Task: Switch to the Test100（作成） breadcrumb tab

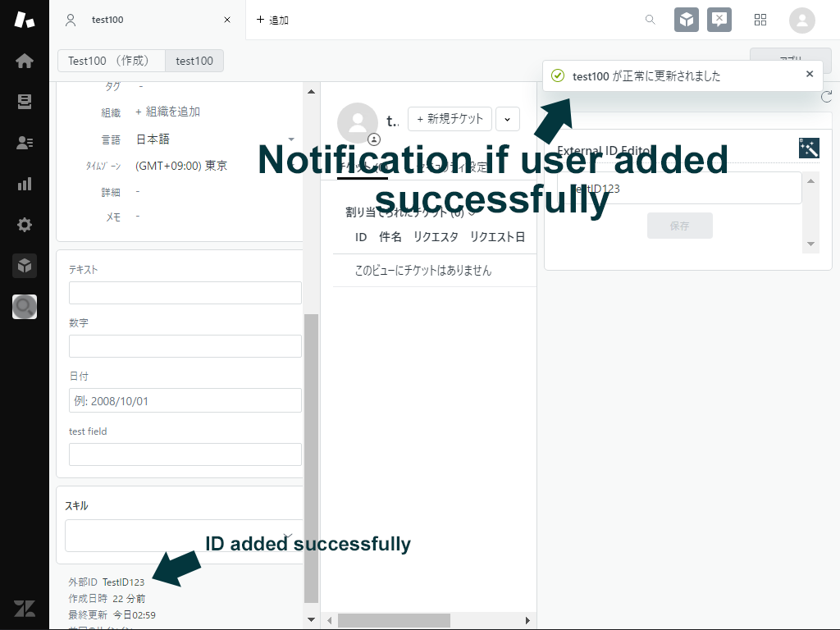Action: [x=111, y=60]
